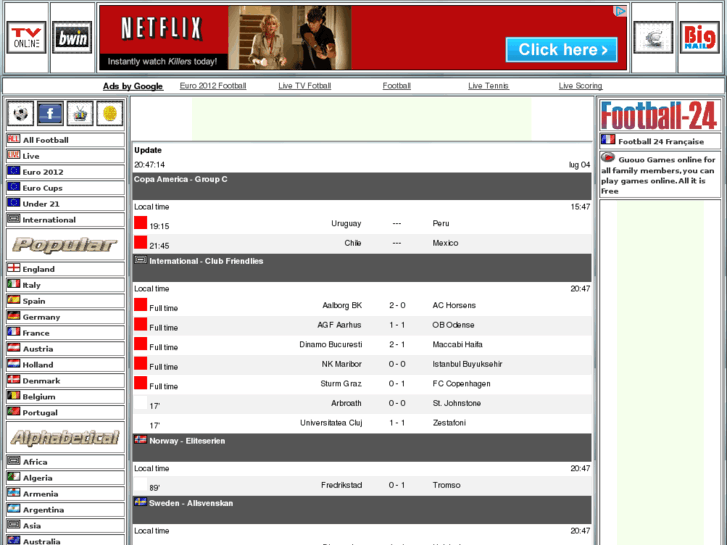
Task: Click the Denmark flag icon
Action: [13, 379]
